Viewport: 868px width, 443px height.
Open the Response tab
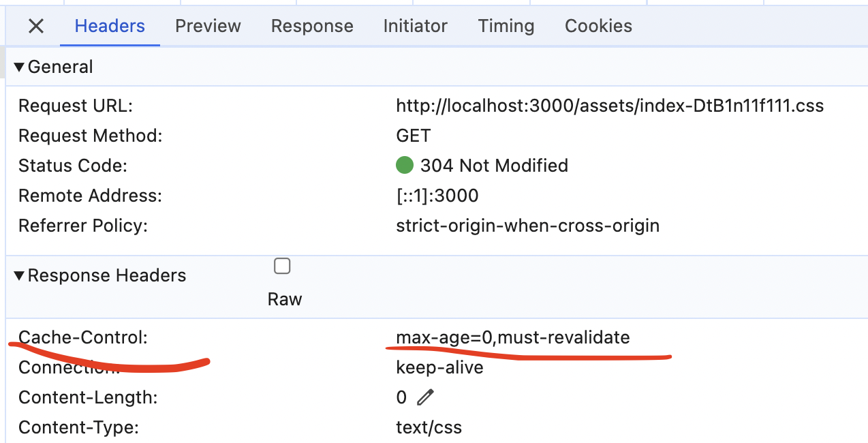point(312,26)
